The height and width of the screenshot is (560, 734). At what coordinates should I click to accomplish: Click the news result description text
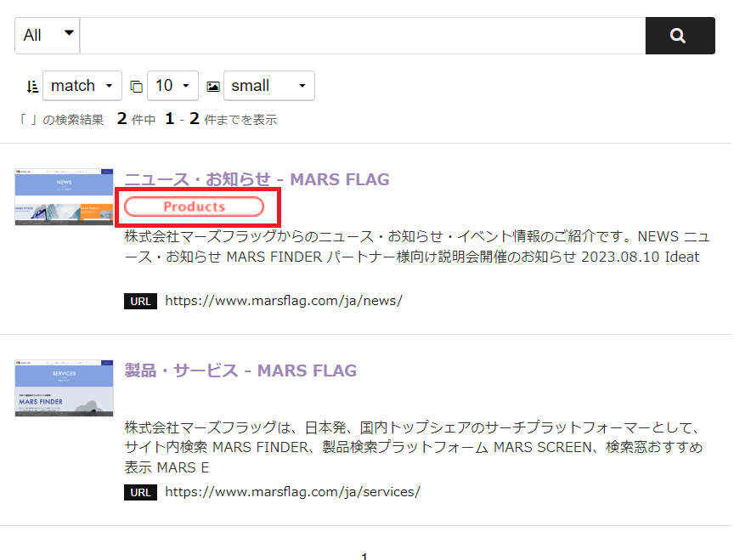tap(417, 246)
